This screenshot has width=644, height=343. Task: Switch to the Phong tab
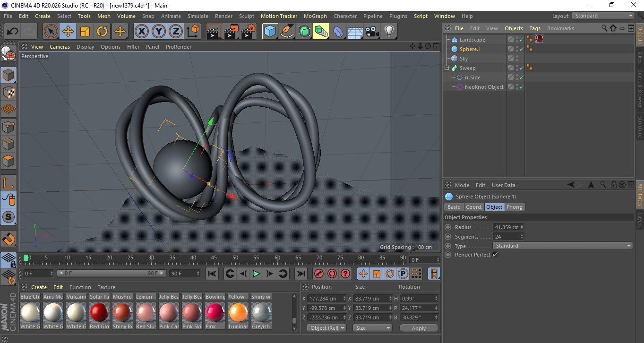click(515, 207)
